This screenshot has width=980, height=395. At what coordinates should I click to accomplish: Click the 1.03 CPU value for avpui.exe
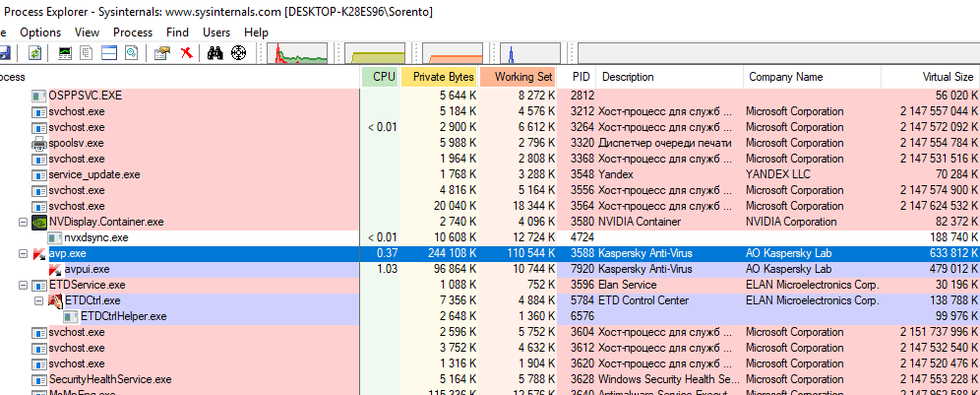click(387, 269)
